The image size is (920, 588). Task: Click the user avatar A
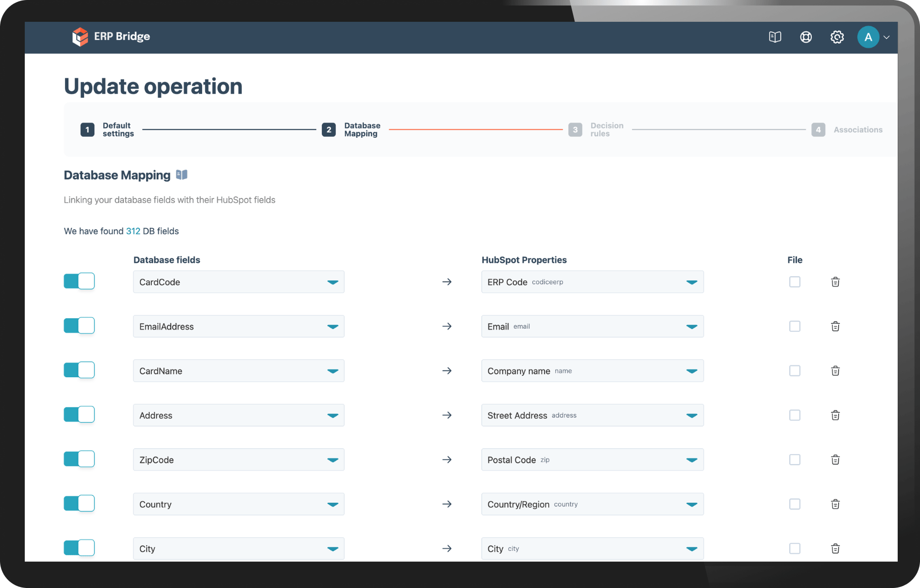(x=868, y=37)
